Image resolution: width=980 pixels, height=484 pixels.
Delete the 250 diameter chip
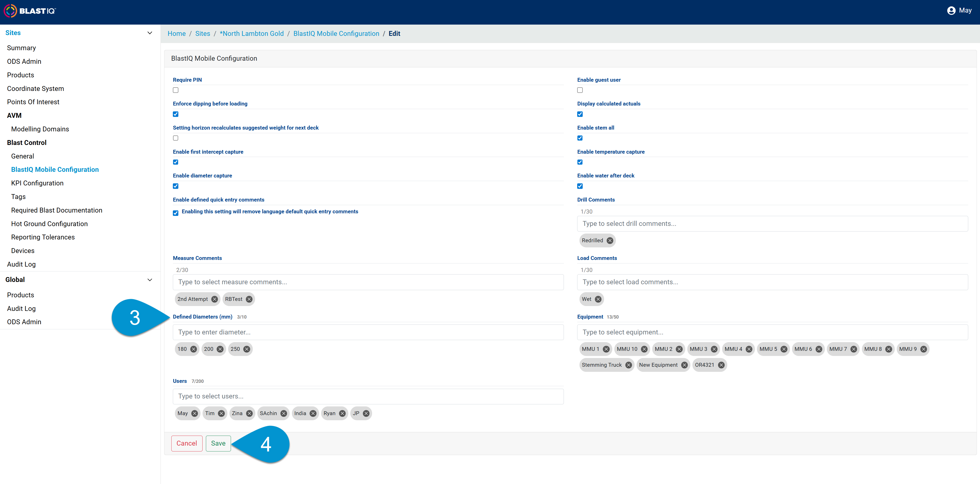(247, 349)
